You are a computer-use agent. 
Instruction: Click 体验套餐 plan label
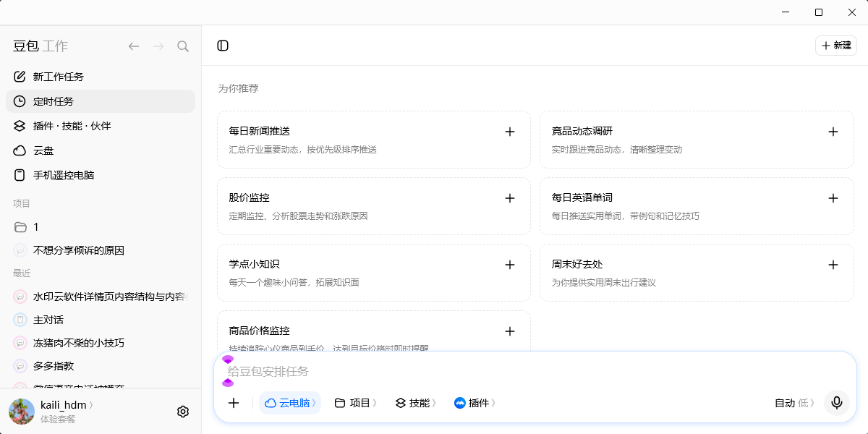[58, 419]
